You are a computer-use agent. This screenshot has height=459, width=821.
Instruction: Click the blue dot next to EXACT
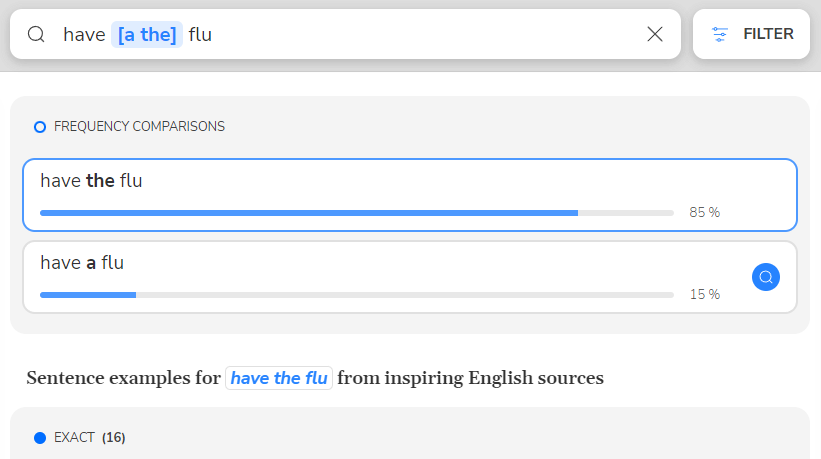click(x=40, y=438)
